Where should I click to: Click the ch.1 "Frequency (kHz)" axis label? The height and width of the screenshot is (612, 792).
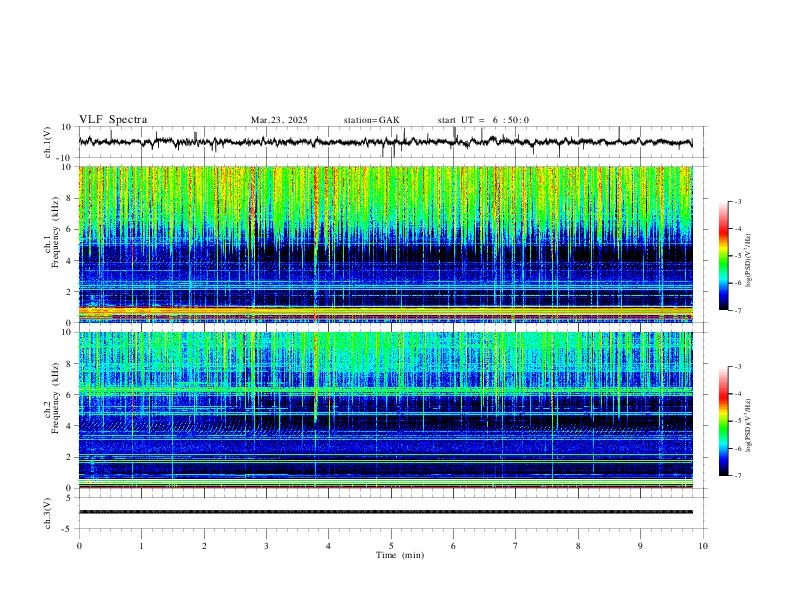click(55, 233)
